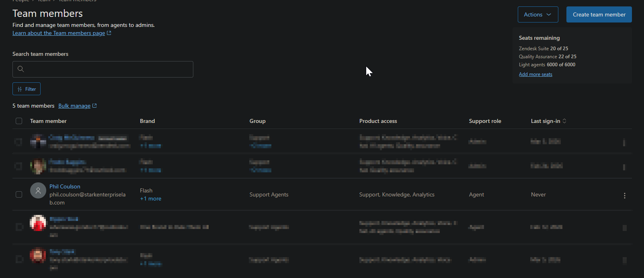This screenshot has height=278, width=644.
Task: Click the external icon next to Bulk manage
Action: (94, 106)
